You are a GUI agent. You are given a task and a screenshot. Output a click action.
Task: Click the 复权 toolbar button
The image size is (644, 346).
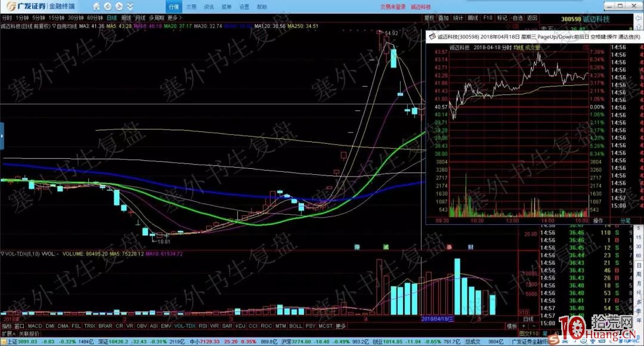coord(429,18)
